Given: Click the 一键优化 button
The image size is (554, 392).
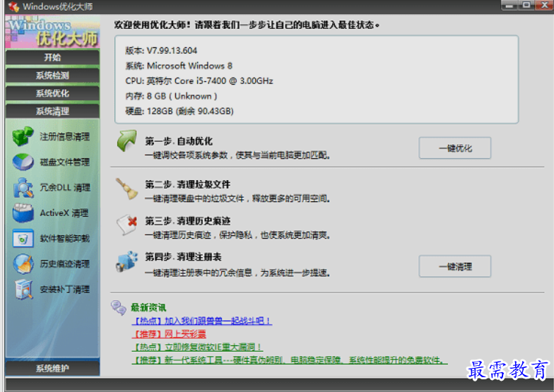Looking at the screenshot, I should [x=455, y=148].
